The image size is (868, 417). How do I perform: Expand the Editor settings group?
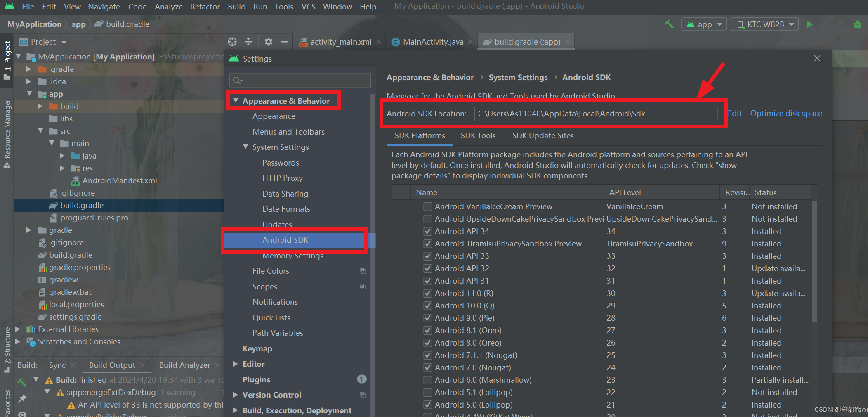tap(236, 364)
